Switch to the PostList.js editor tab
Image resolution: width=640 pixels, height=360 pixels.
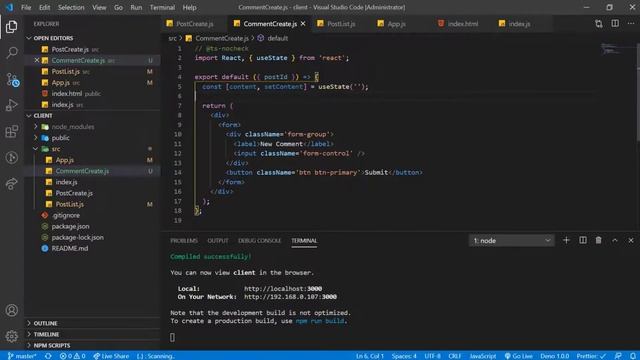click(341, 24)
